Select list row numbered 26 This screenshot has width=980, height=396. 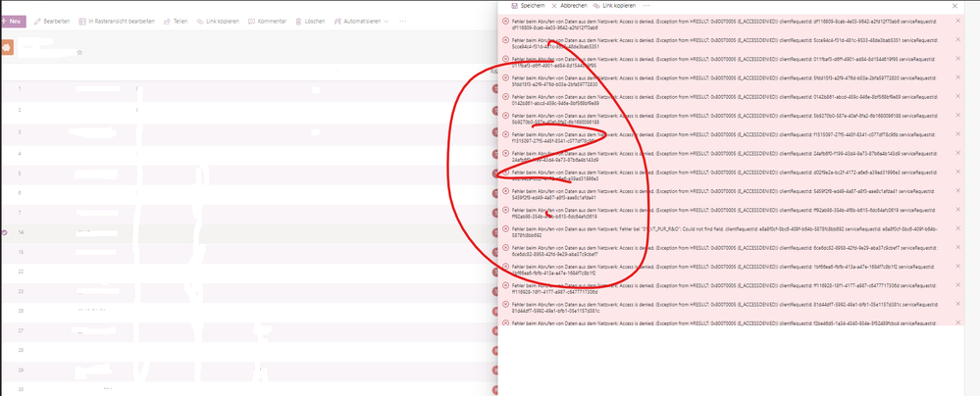pos(249,311)
